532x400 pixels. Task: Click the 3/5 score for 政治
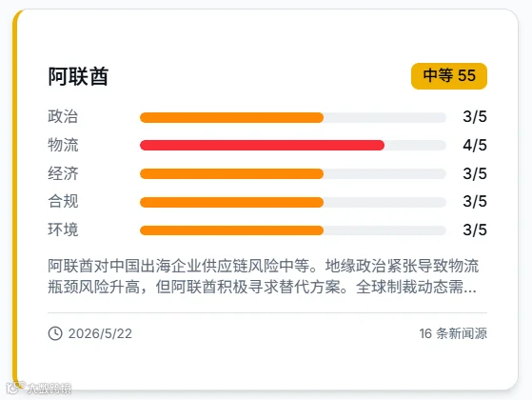point(475,117)
